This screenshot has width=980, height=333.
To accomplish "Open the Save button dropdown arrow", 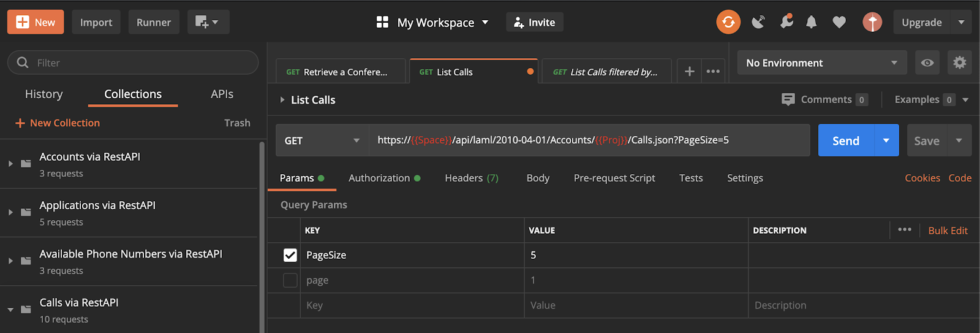I will point(959,140).
